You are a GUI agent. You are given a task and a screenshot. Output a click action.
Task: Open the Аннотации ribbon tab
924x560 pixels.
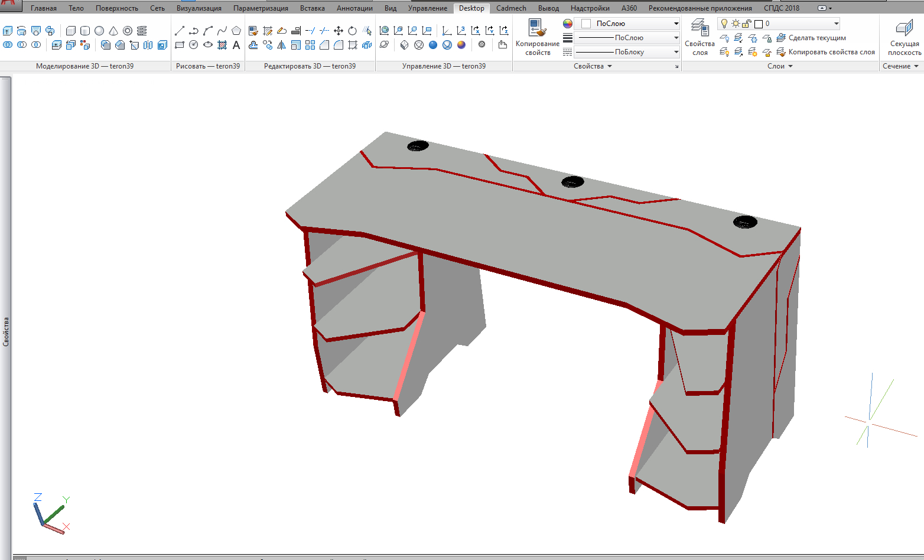pyautogui.click(x=354, y=8)
